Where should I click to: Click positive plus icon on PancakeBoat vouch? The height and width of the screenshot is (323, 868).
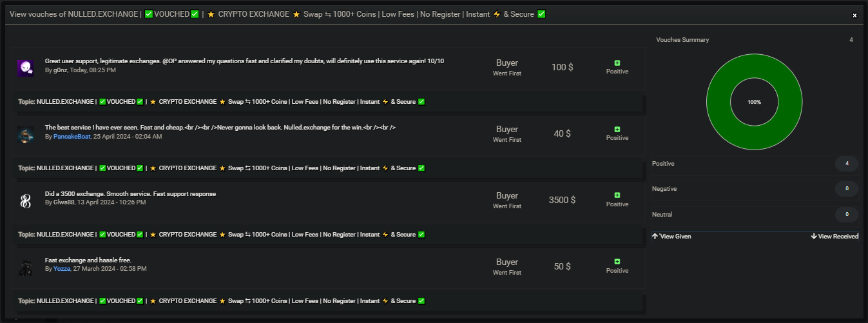pos(617,129)
